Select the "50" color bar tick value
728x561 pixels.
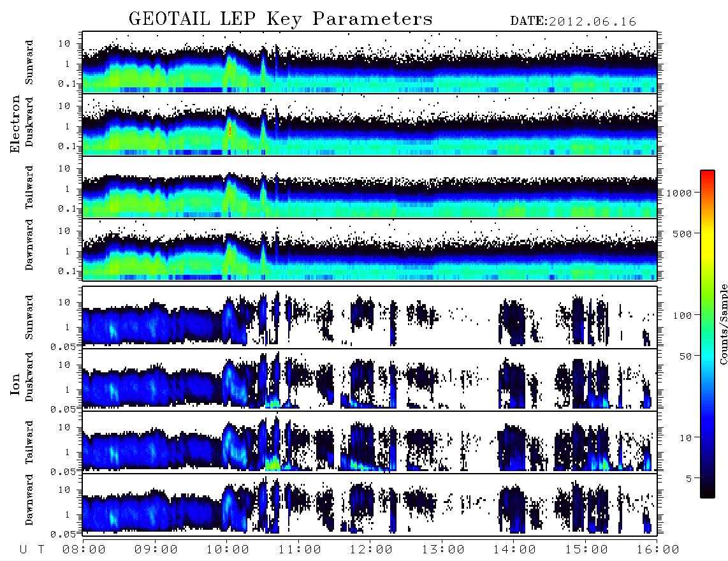pos(685,356)
